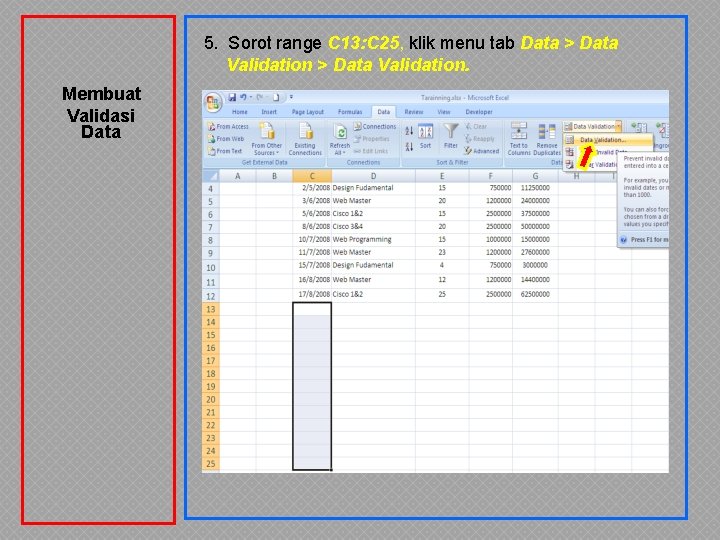720x540 pixels.
Task: Select the cell containing 11250000
Action: pos(535,188)
